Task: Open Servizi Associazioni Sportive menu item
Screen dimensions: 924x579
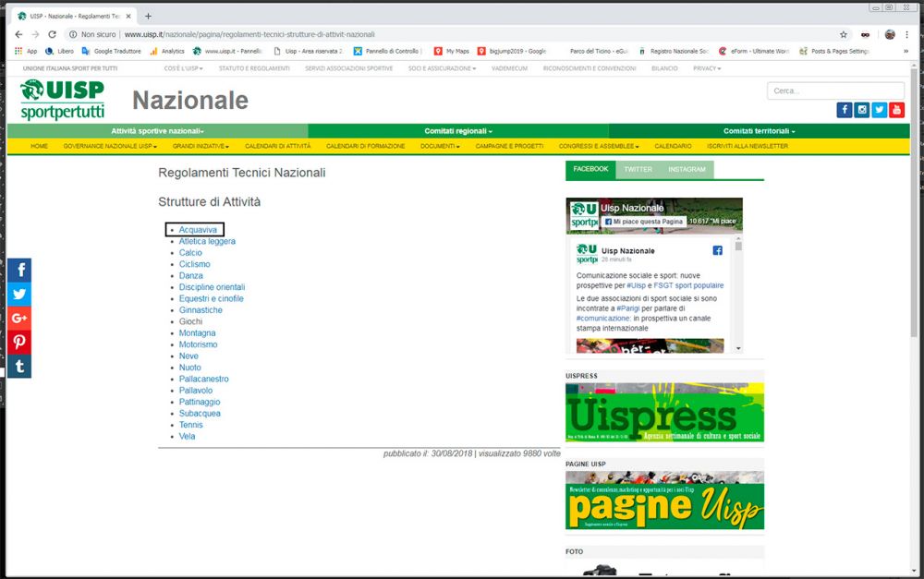Action: point(349,68)
